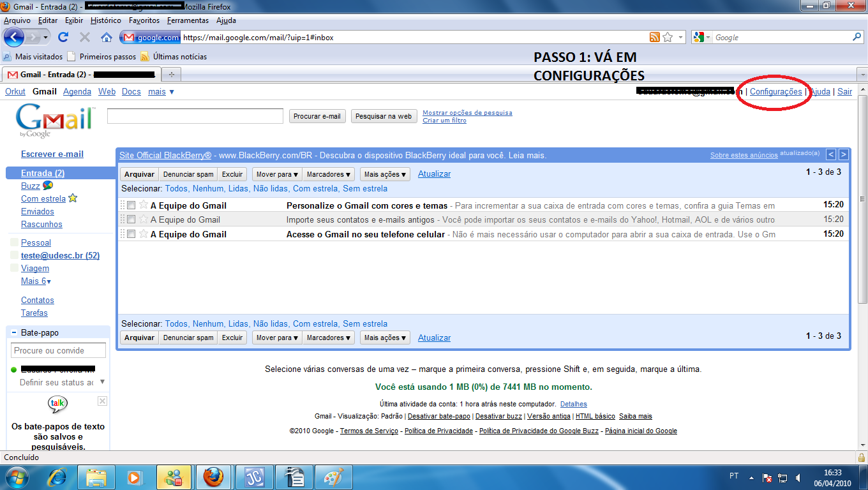Open Windows Explorer folder in taskbar
Viewport: 868px width, 490px height.
[96, 477]
